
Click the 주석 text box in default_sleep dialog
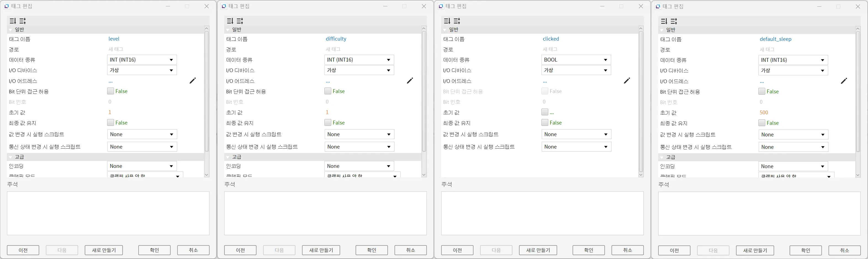(x=759, y=213)
